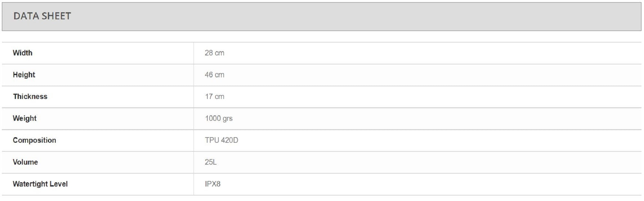Click the DATA SHEET header title
Viewport: 644px width, 201px height.
(x=42, y=16)
